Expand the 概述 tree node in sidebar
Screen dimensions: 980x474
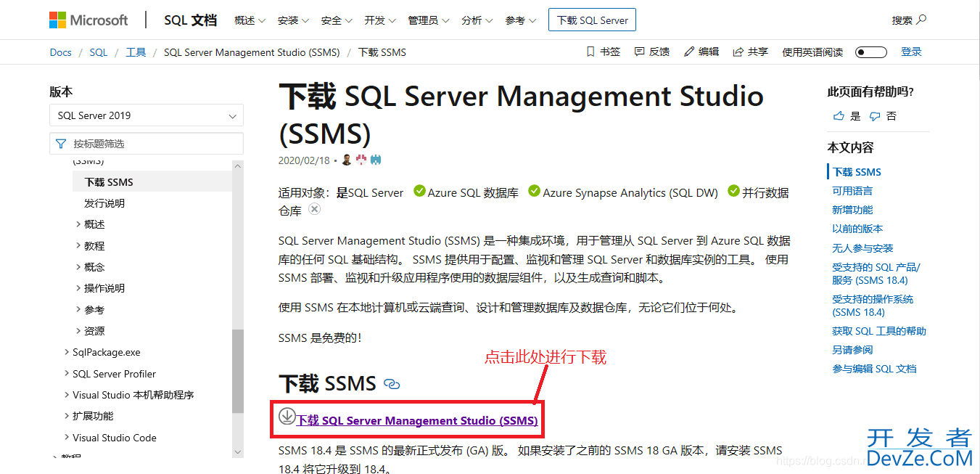pyautogui.click(x=78, y=224)
